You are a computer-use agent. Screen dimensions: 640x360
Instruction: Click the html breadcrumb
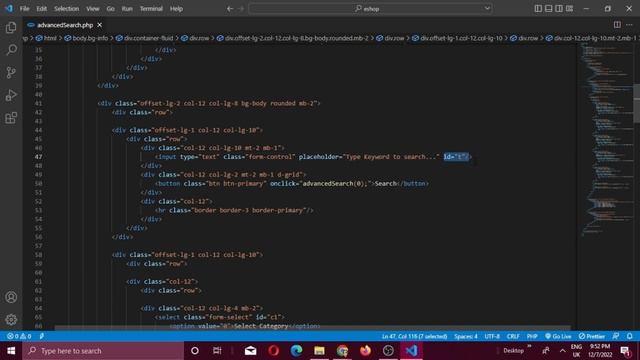[x=47, y=38]
